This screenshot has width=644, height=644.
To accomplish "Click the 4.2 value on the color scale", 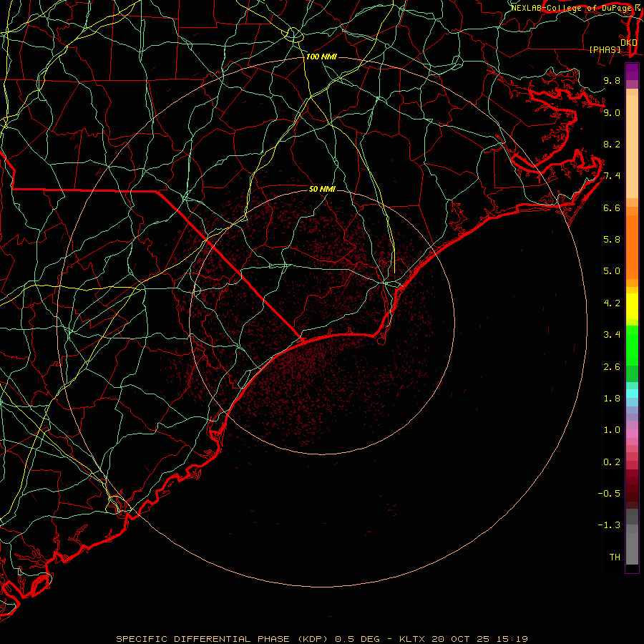I will coord(612,303).
